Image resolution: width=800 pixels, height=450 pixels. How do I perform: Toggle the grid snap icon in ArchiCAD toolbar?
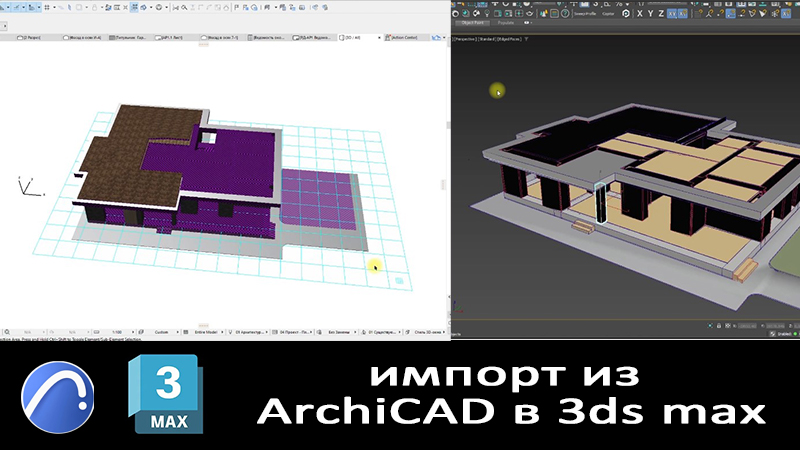47,8
